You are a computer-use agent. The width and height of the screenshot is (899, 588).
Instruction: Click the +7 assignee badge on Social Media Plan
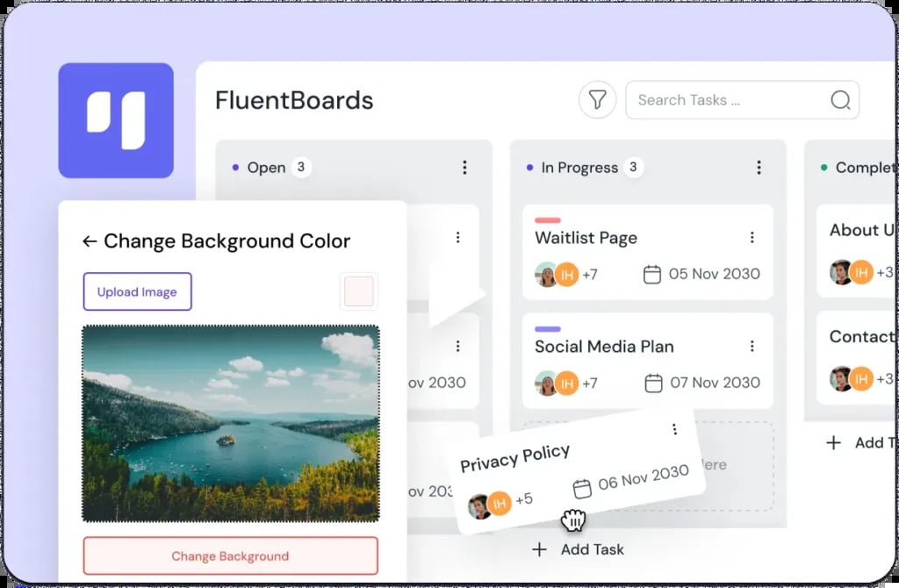[x=589, y=383]
